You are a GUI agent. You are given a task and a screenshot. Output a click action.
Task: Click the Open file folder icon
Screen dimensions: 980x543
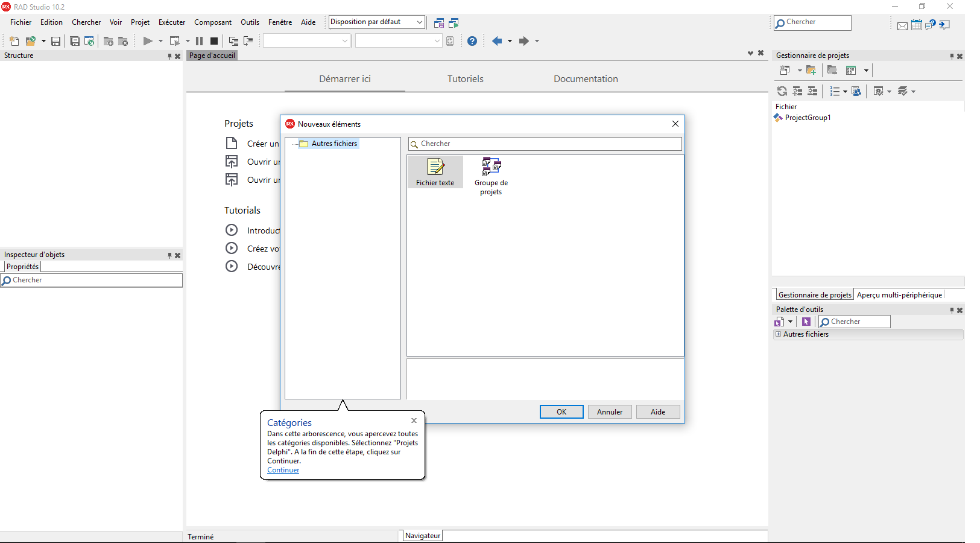[30, 41]
